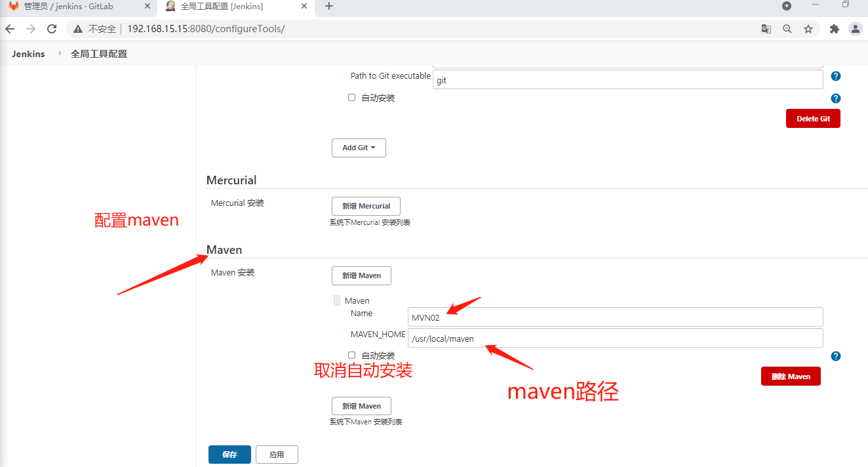Click the help icon next to Git auto install

pyautogui.click(x=836, y=98)
